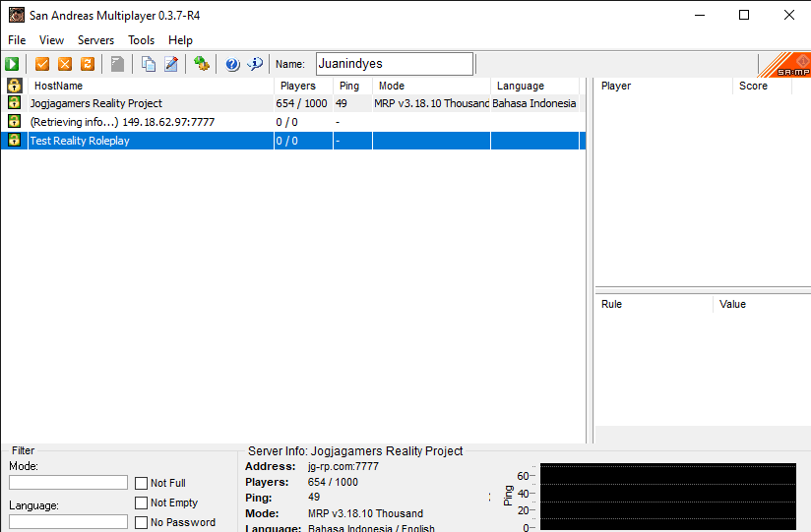Select the (Retrieving info...) 149.18.62.97:7777 row
Viewport: 811px width, 532px height.
pos(292,122)
